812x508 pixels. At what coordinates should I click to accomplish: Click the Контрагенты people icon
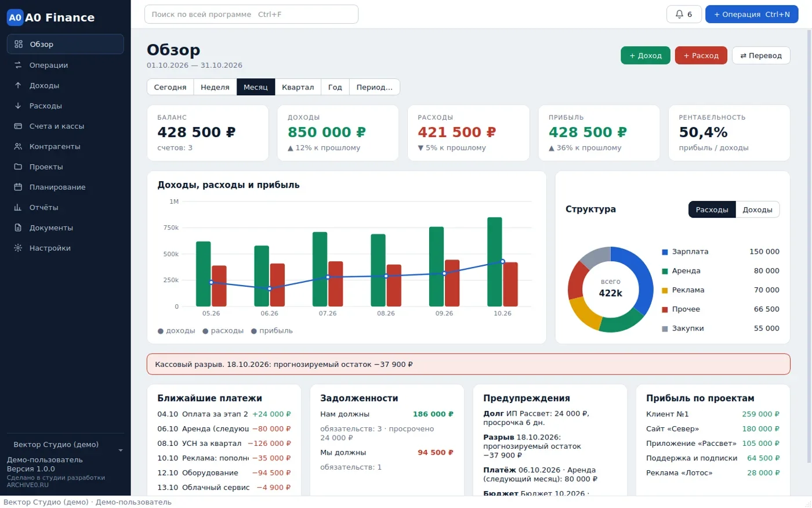tap(18, 146)
